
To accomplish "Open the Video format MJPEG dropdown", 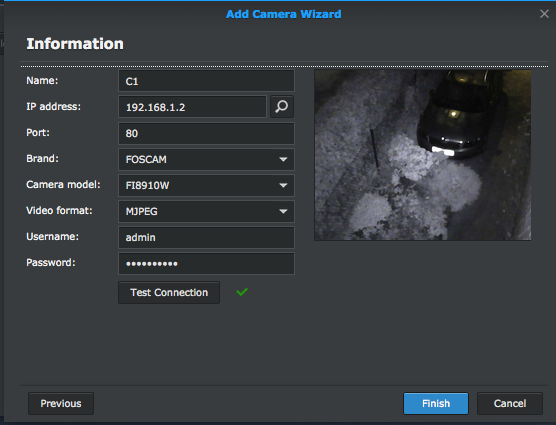I will [x=206, y=212].
